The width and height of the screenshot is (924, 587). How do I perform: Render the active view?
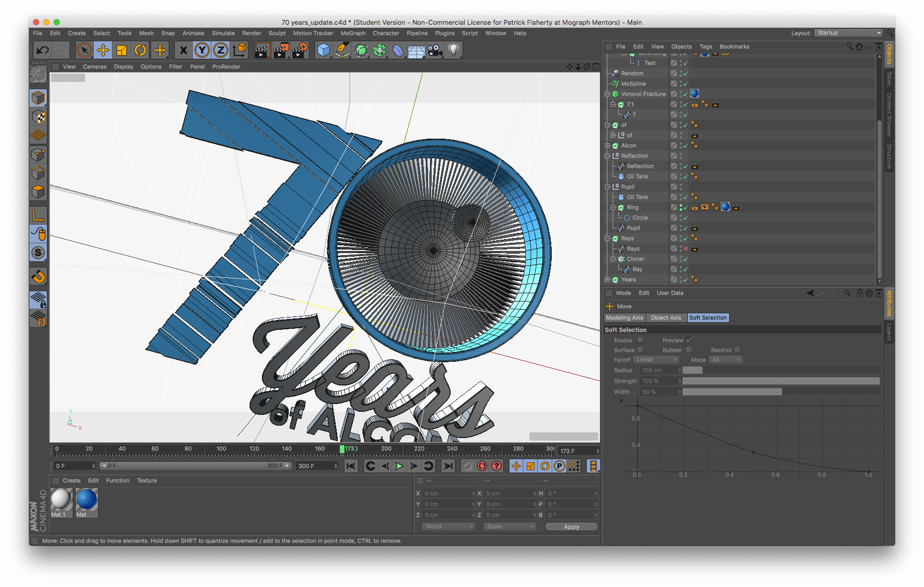[262, 50]
